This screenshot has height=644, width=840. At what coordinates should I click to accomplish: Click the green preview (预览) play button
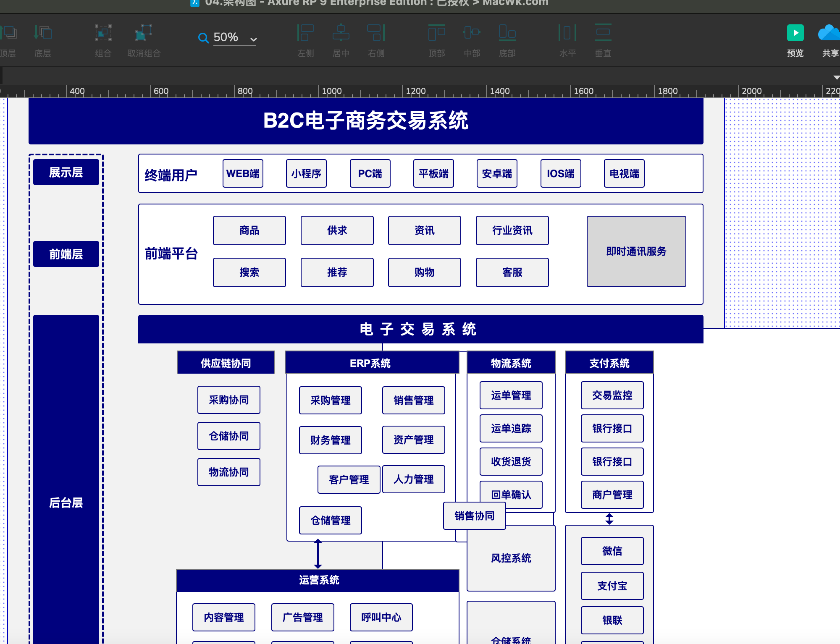(x=795, y=33)
